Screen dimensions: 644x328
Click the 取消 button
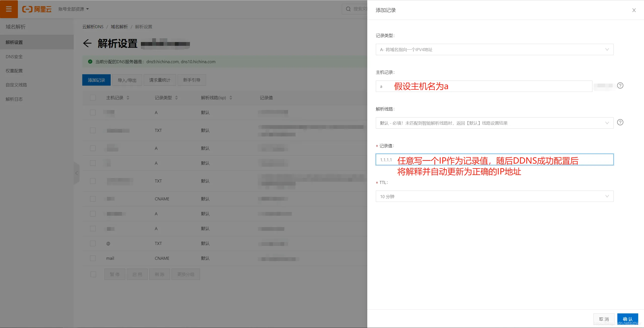pyautogui.click(x=604, y=319)
